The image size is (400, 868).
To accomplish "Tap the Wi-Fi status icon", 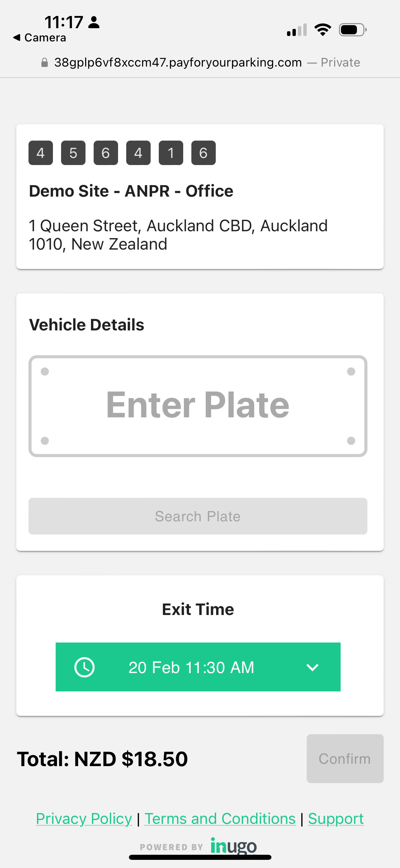I will (323, 30).
